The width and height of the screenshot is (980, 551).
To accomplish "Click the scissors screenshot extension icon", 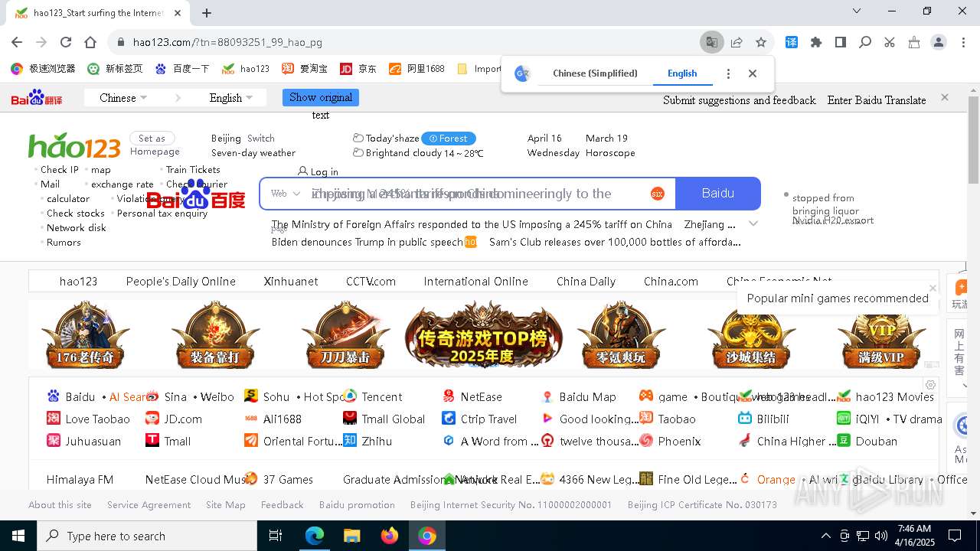I will click(890, 42).
